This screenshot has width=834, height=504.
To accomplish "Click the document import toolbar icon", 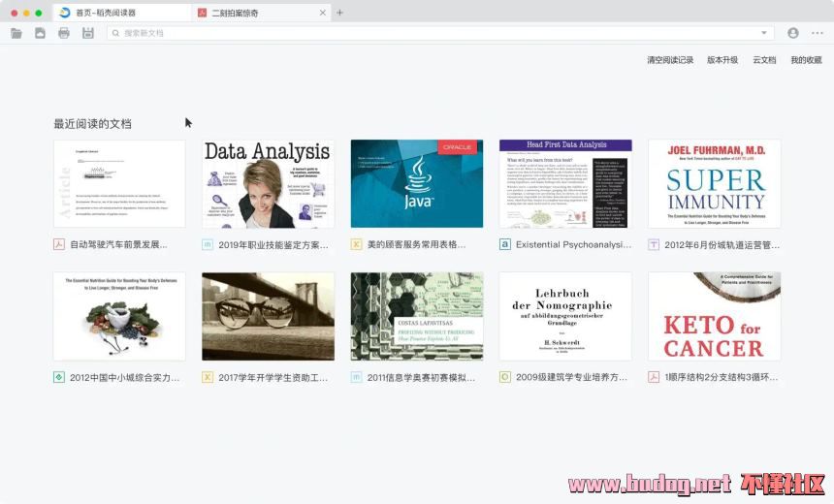I will click(x=40, y=34).
